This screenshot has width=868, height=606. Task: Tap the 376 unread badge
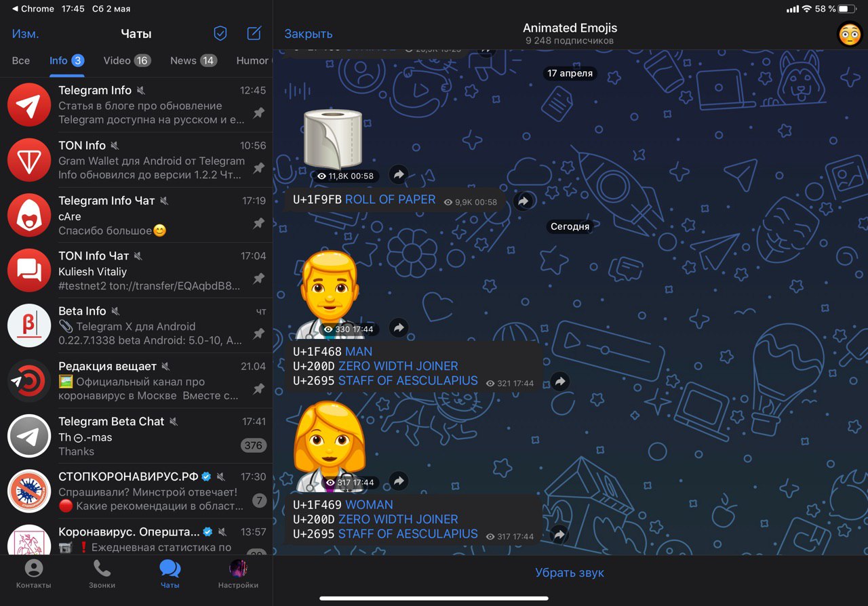[254, 445]
